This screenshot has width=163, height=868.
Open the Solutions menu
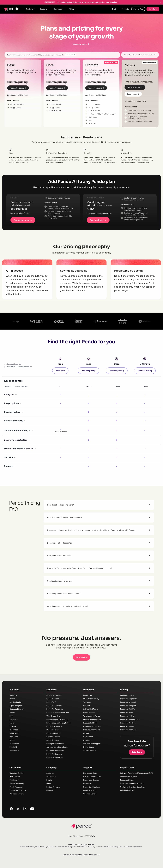[x=44, y=9]
